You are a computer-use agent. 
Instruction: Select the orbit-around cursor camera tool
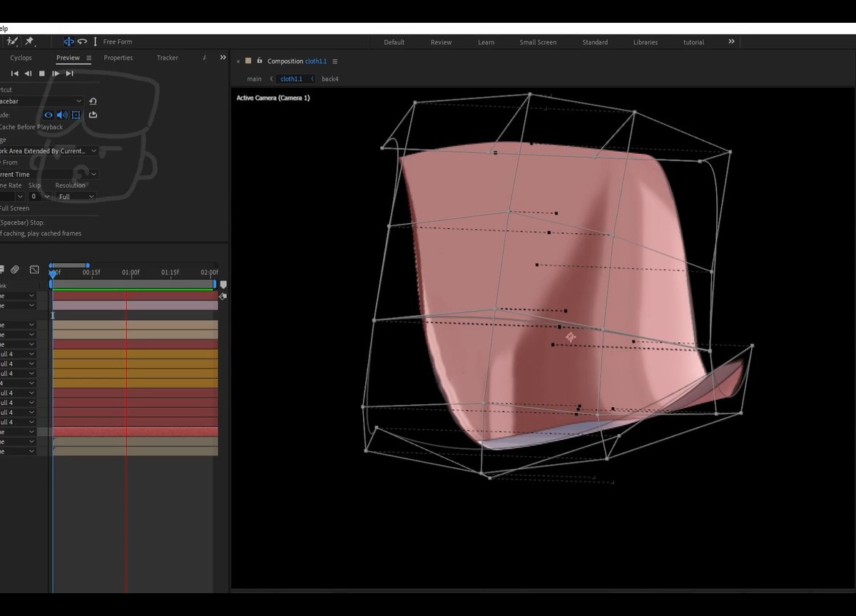click(x=69, y=42)
